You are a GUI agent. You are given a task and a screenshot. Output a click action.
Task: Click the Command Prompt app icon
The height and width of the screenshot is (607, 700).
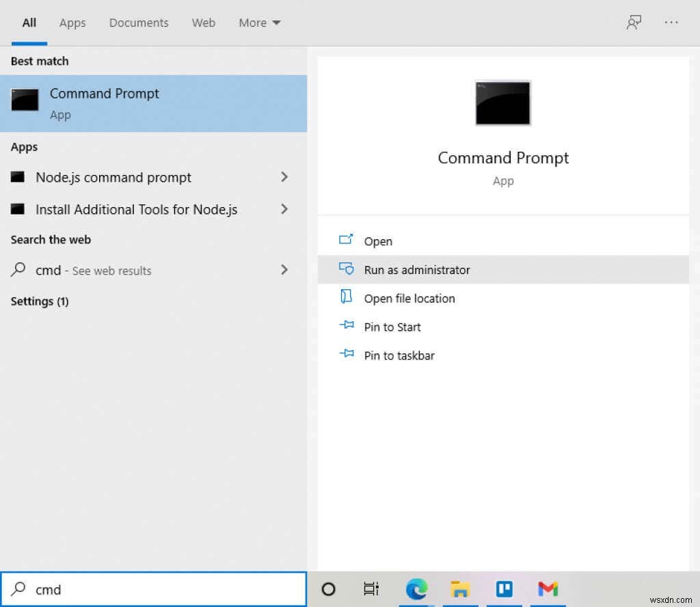(25, 100)
